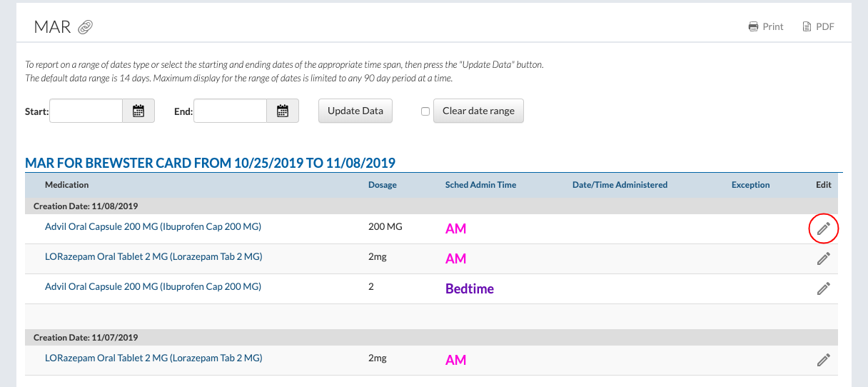Open the End date calendar picker
868x387 pixels.
click(x=283, y=111)
